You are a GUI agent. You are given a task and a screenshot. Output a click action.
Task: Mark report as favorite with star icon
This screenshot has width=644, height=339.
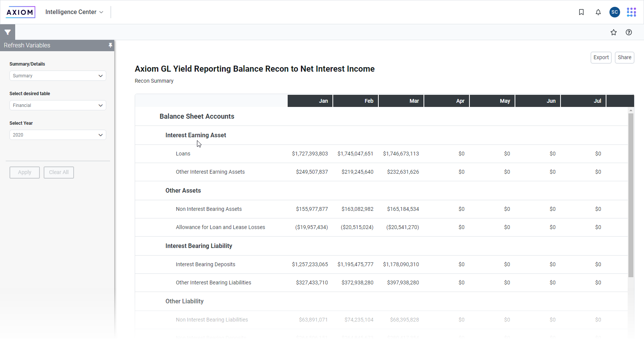[x=614, y=32]
